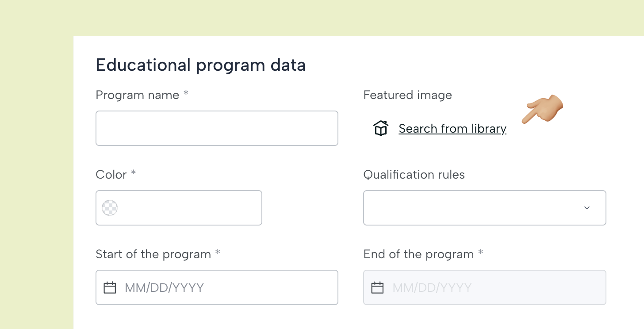
Task: Click calendar icon in End of the program
Action: coord(377,288)
